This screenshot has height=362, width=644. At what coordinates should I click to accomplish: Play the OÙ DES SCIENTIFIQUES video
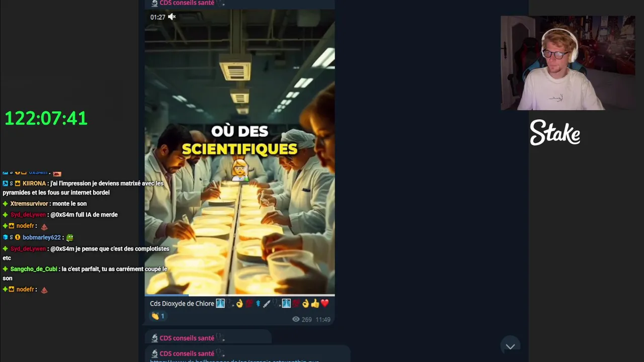[x=239, y=151]
